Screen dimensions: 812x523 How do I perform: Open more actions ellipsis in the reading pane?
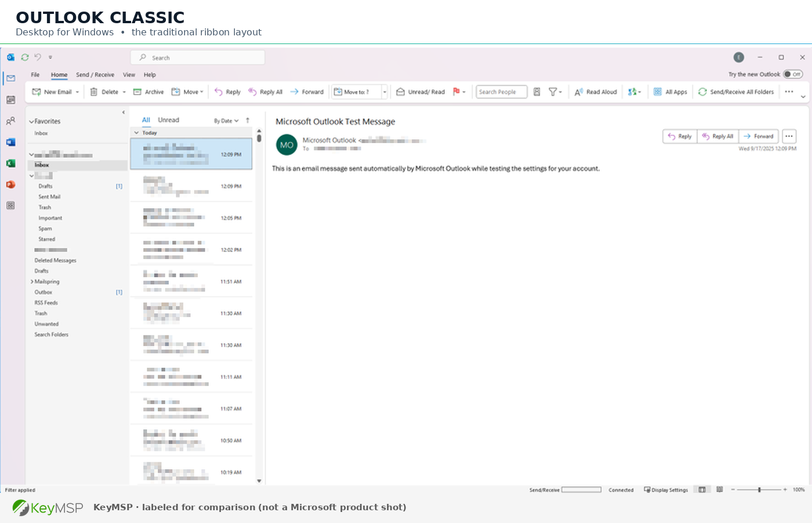789,136
